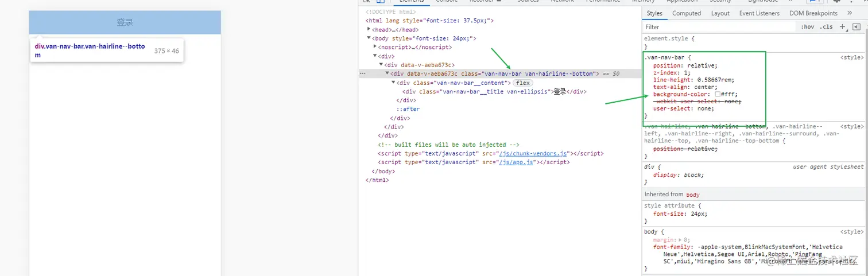Click the struck-through -webkit-user-select declaration
The height and width of the screenshot is (276, 868).
697,101
